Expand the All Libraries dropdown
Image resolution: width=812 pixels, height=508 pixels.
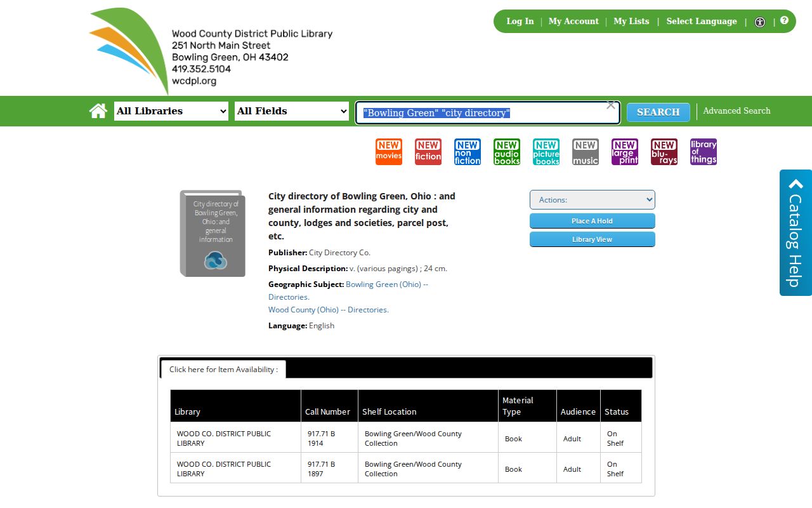(171, 111)
